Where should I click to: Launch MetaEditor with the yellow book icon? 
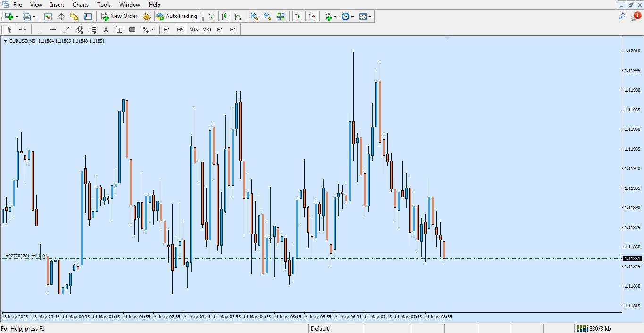pos(147,17)
